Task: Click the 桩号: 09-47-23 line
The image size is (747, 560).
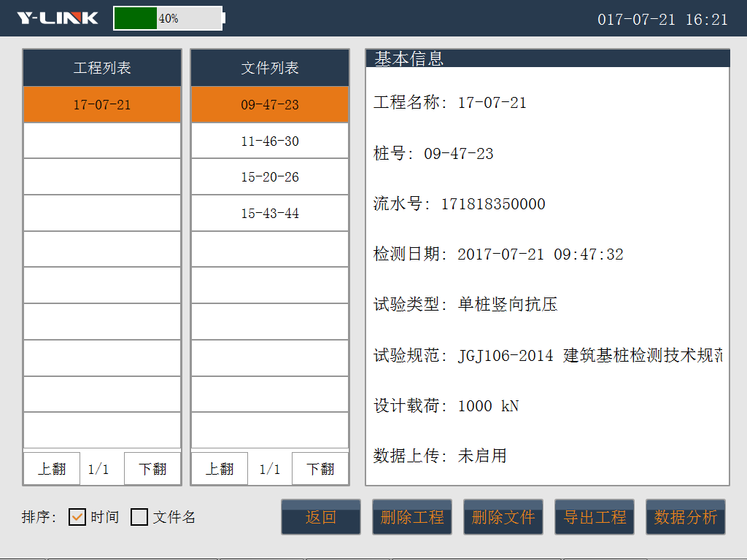Action: pos(433,153)
